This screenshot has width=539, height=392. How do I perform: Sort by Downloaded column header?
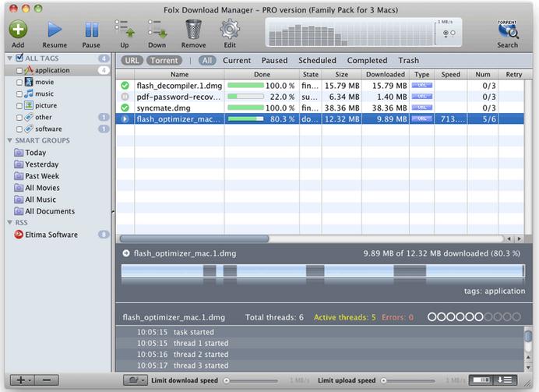(x=386, y=74)
